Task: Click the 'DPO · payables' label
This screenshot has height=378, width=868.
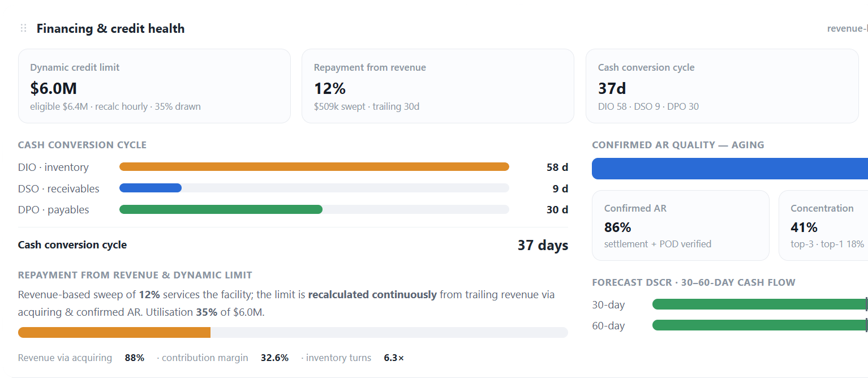Action: point(54,210)
